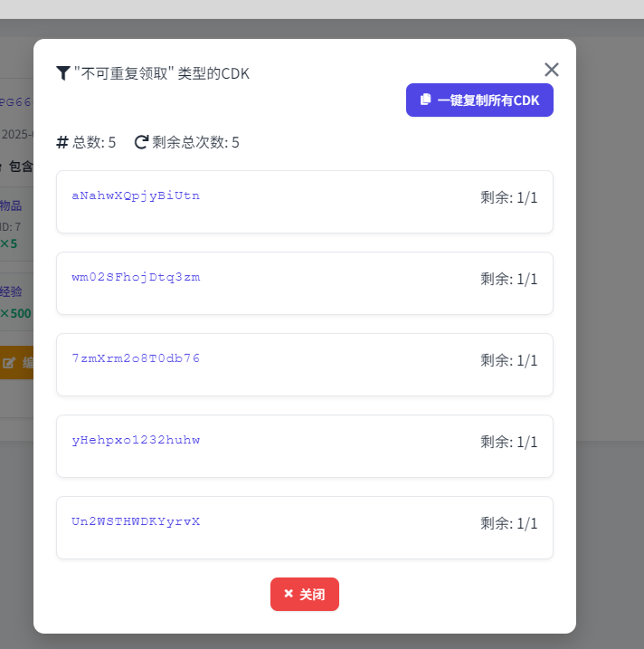
Task: Click 剩余: 1/1 in 7zmXrm2o8T0db76 row
Action: click(508, 361)
